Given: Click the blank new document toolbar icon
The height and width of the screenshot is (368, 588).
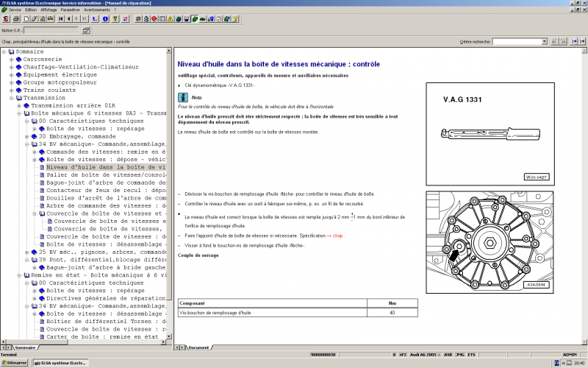Looking at the screenshot, I should pyautogui.click(x=26, y=18).
